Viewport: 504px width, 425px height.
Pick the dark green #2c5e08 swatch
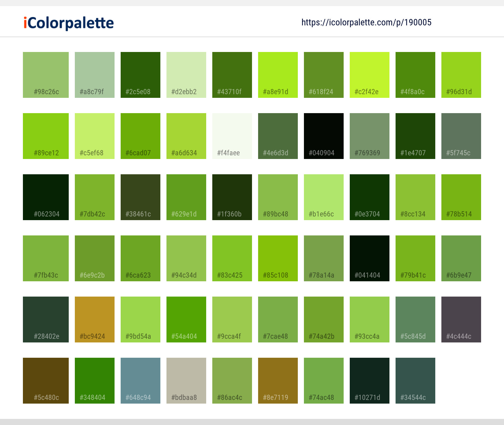[141, 75]
